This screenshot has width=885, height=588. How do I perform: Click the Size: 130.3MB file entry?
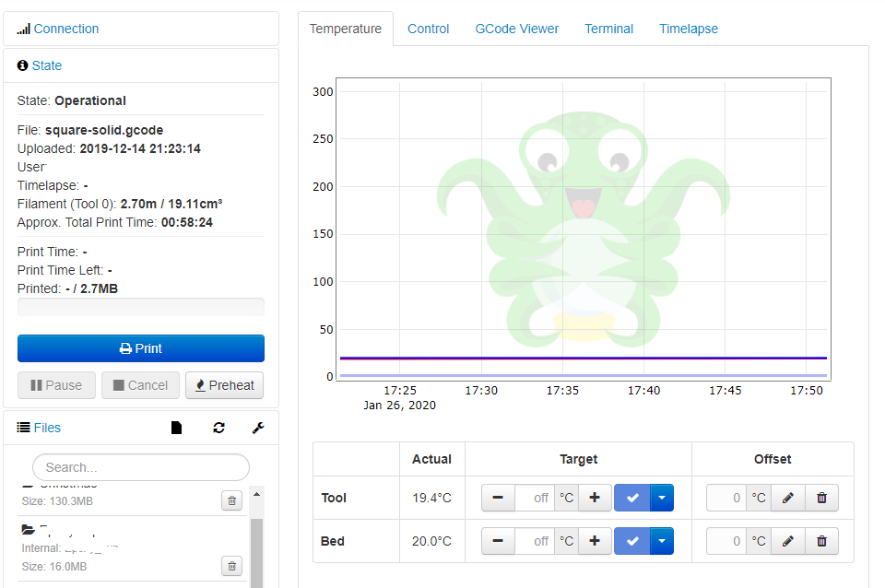(x=57, y=501)
